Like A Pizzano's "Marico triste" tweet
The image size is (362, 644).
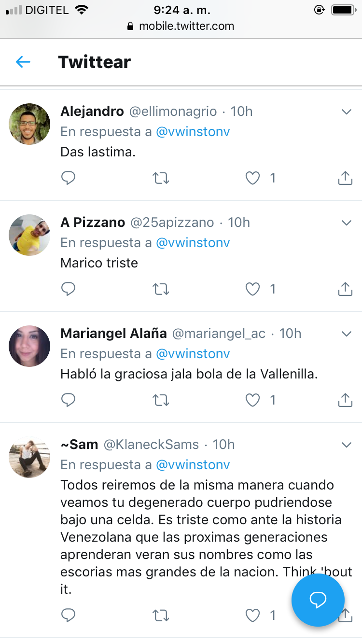coord(253,289)
